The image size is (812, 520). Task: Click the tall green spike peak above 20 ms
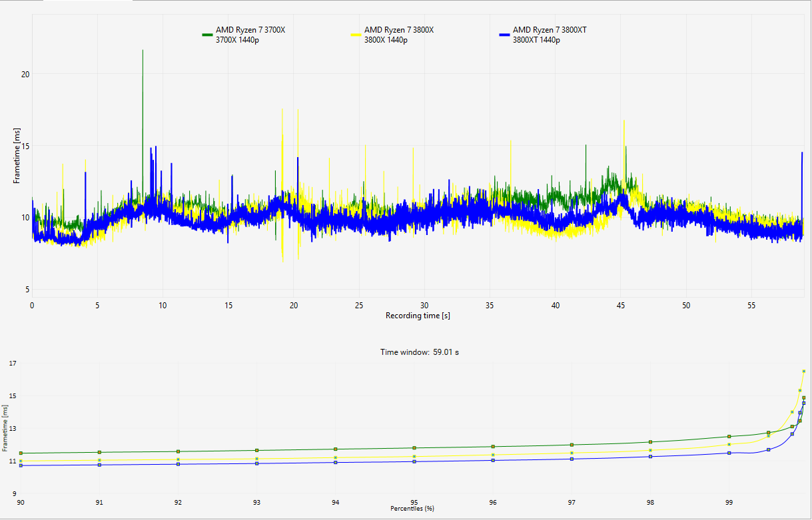[x=143, y=51]
